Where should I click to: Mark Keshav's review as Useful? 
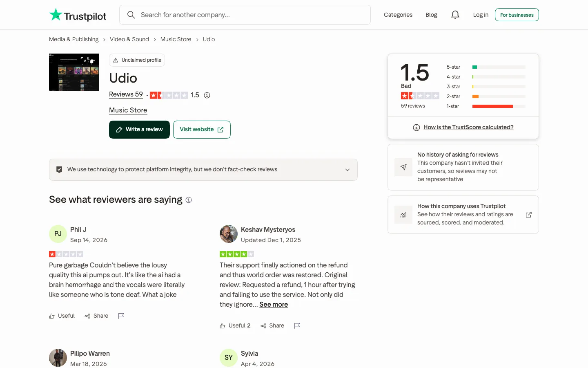(235, 325)
